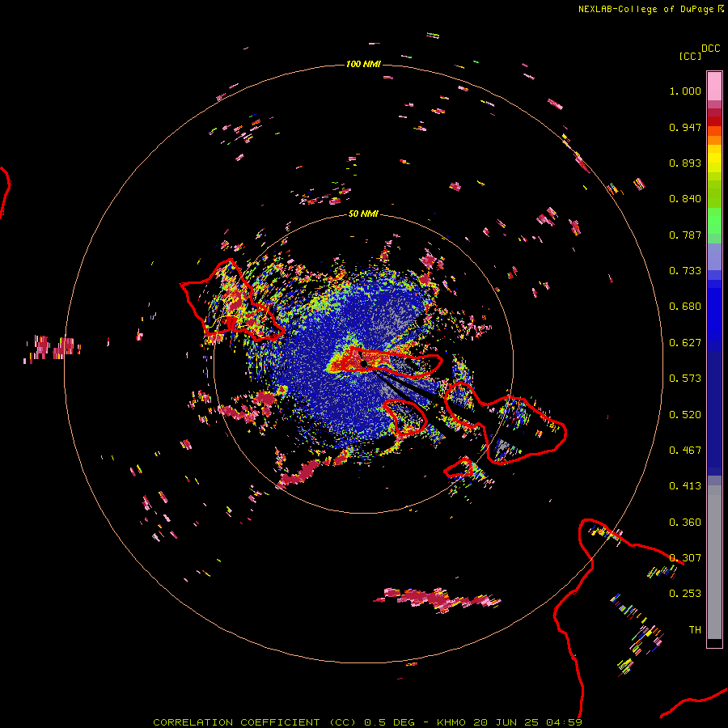Click the 0.893 scale value
This screenshot has width=728, height=728.
685,163
